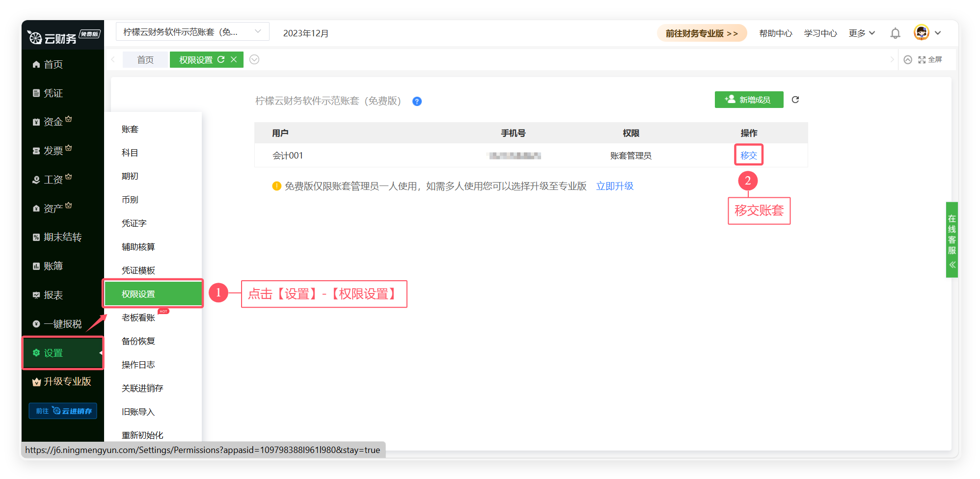The width and height of the screenshot is (980, 479).
Task: Open the user avatar dropdown
Action: click(927, 33)
